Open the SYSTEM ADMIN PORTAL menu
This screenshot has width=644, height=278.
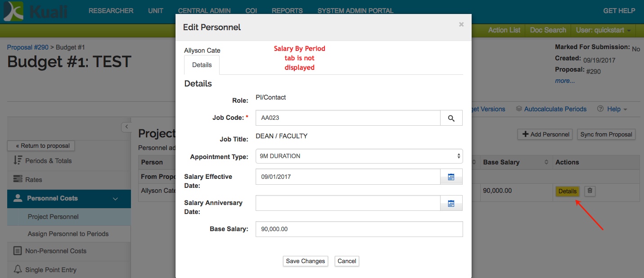coord(356,11)
